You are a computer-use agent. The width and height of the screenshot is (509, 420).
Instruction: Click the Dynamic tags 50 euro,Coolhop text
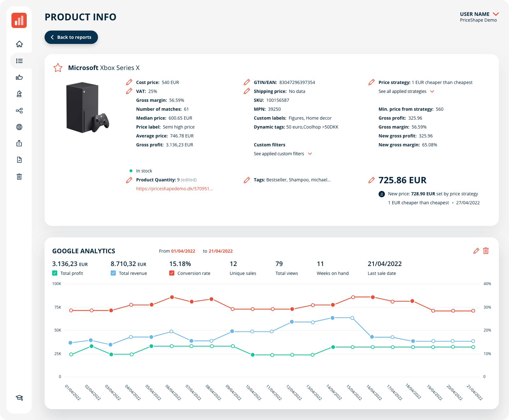(x=296, y=127)
